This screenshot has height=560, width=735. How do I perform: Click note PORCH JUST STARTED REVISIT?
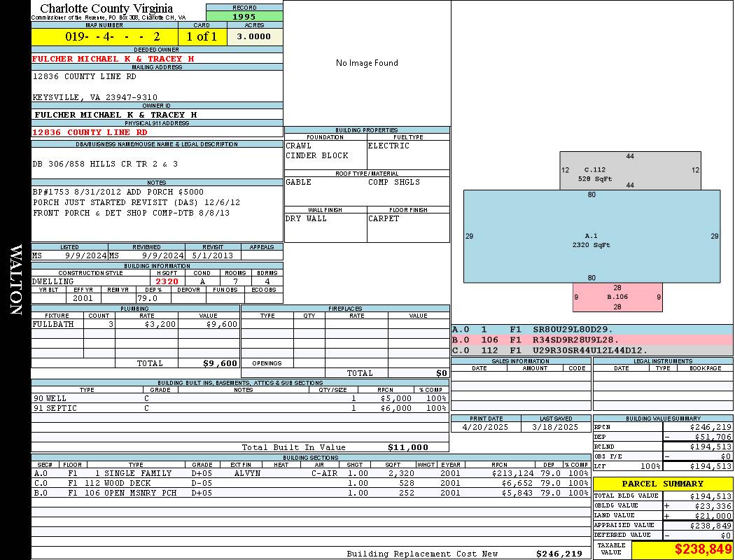(136, 202)
